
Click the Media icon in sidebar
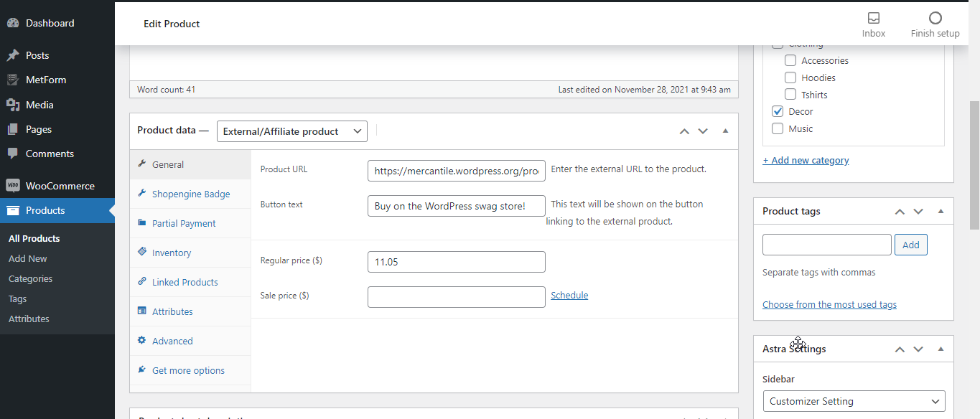tap(13, 105)
